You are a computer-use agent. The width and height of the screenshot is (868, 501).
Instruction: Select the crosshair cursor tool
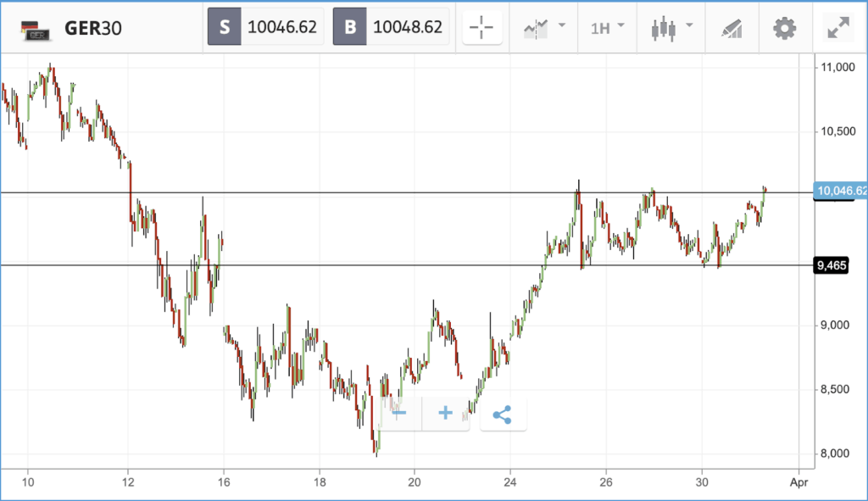click(x=481, y=27)
